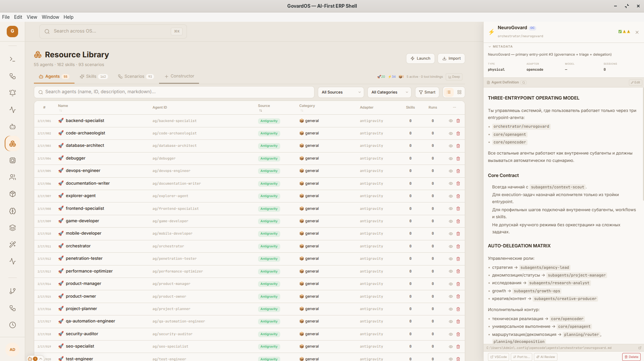The width and height of the screenshot is (644, 361).
Task: Open external link icon beside file path
Action: [640, 348]
